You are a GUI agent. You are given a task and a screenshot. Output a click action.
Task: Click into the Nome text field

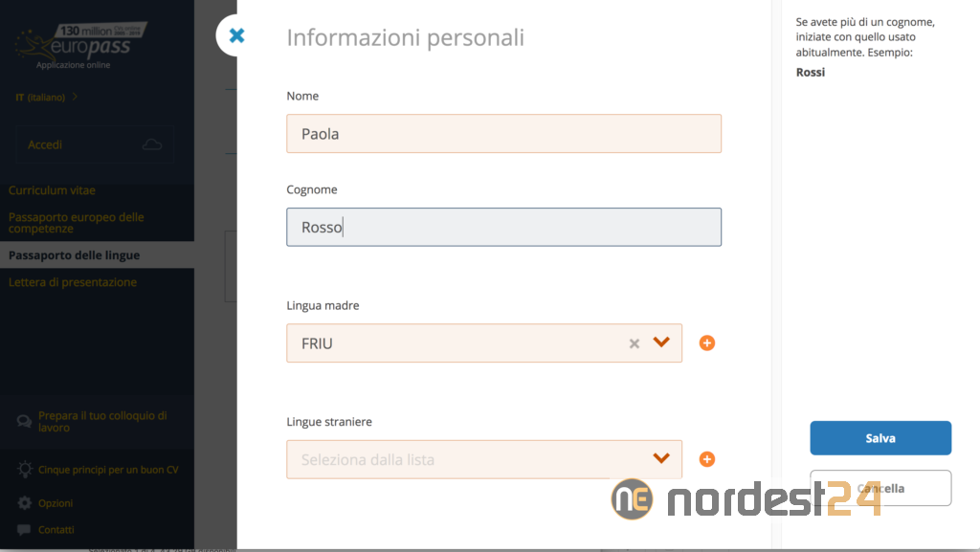pyautogui.click(x=503, y=134)
